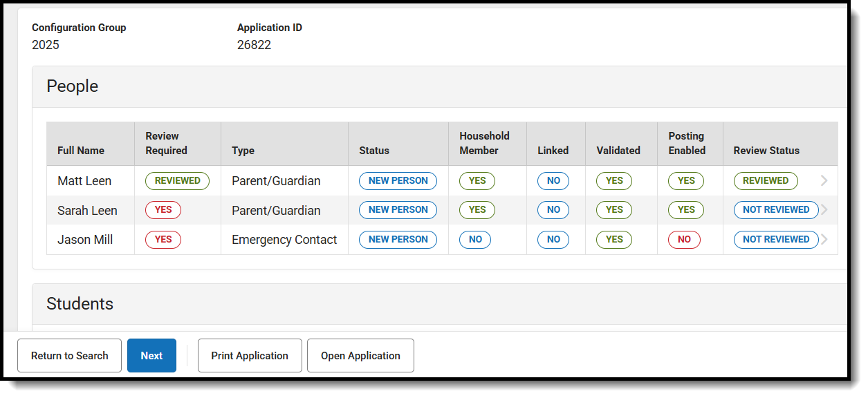Click the Posting Enabled column header
This screenshot has height=398, width=868.
(686, 143)
